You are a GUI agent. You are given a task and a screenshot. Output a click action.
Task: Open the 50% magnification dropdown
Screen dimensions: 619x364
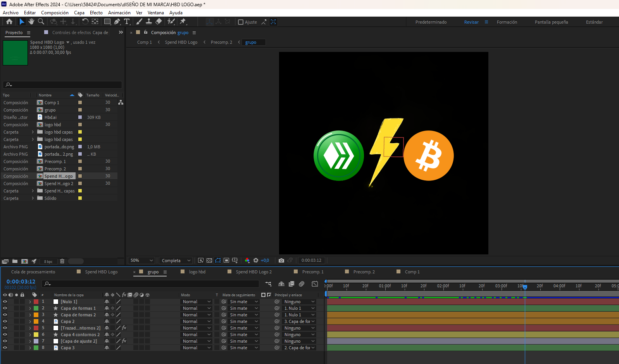tap(142, 260)
